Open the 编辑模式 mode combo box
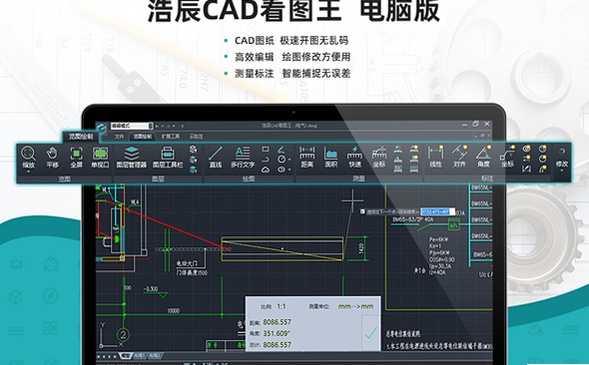This screenshot has width=589, height=365. [131, 126]
